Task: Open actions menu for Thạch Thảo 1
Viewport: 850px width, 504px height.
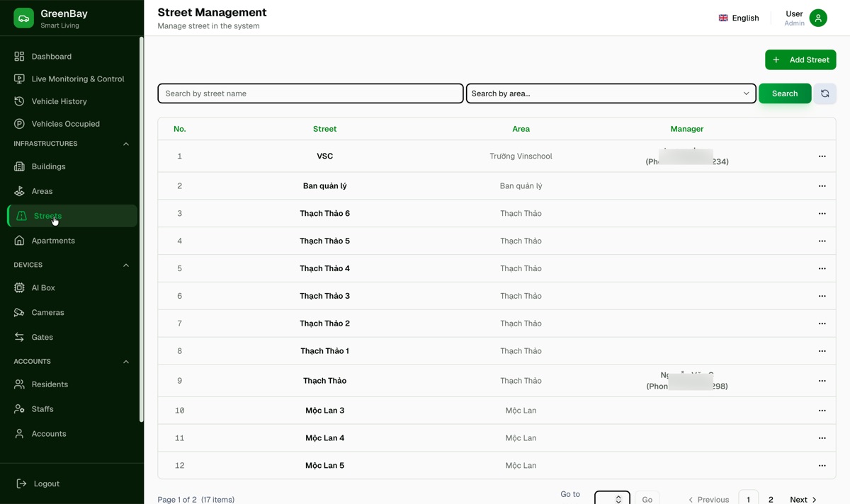Action: coord(822,351)
